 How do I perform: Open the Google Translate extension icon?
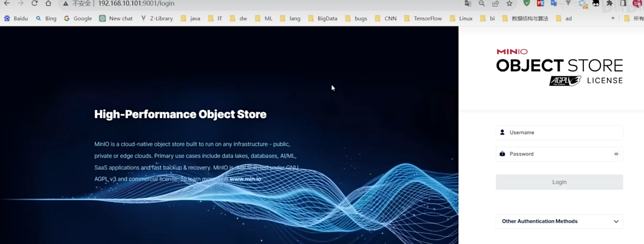pyautogui.click(x=554, y=3)
